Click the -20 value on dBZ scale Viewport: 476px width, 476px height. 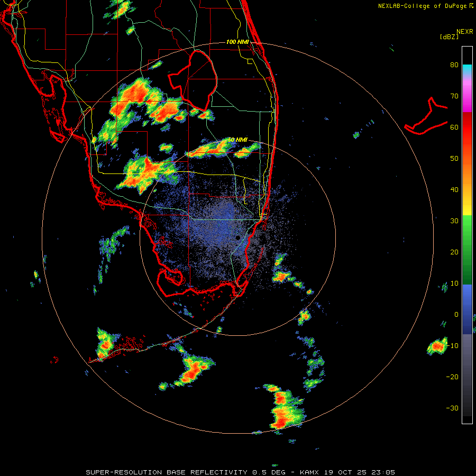(x=452, y=377)
